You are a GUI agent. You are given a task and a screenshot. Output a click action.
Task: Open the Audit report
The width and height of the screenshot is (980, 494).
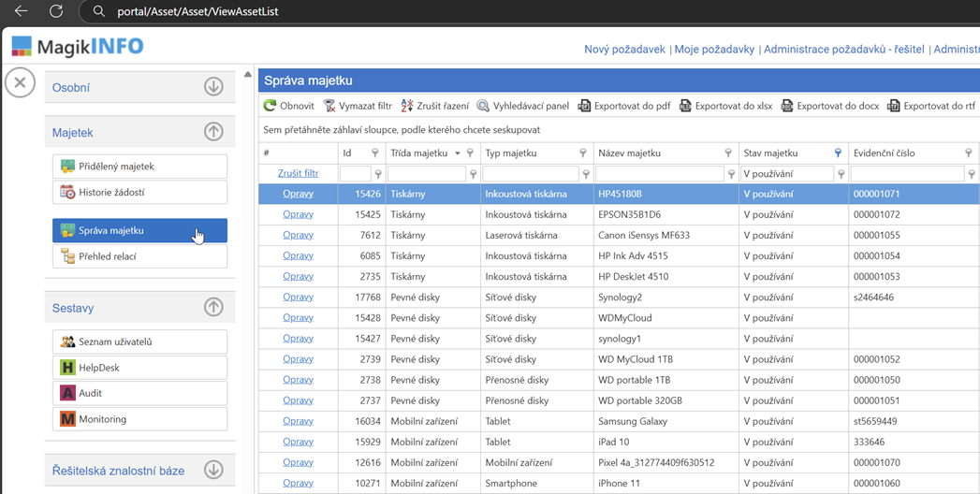coord(140,393)
